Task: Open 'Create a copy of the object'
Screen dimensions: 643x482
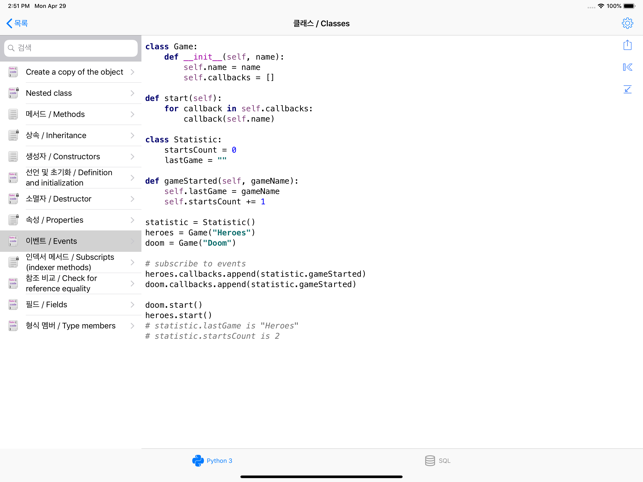Action: point(71,72)
